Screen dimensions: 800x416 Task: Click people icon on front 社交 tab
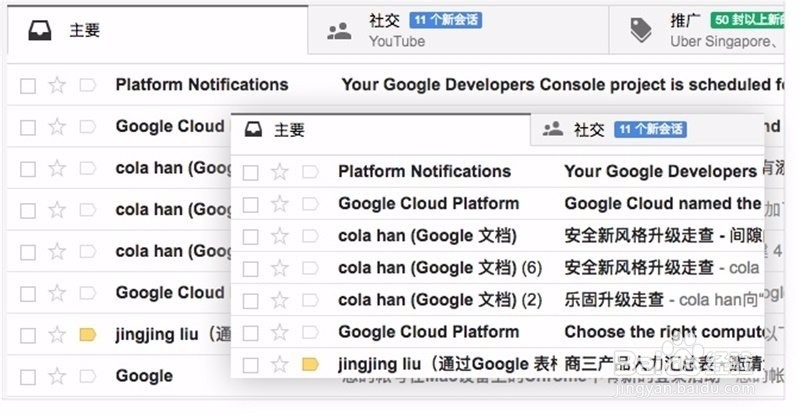[553, 129]
